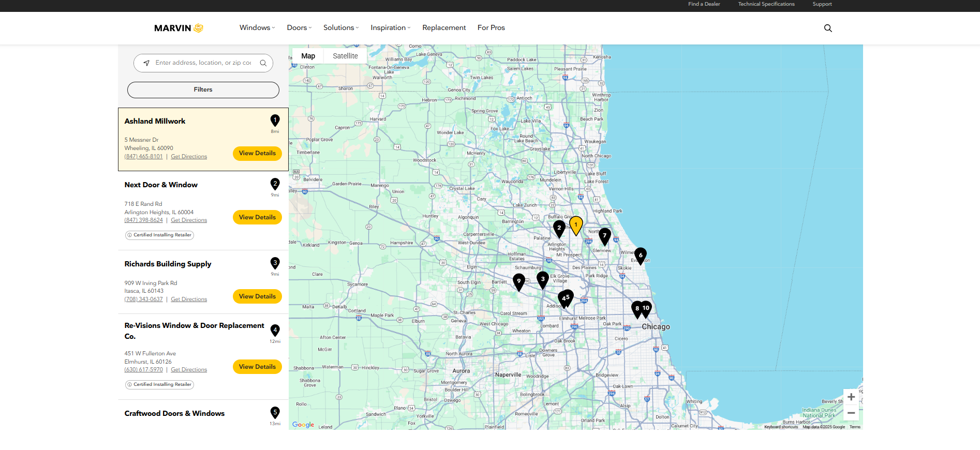Click pin badge 5 beside Craftwood Doors
980x450 pixels.
[x=275, y=413]
